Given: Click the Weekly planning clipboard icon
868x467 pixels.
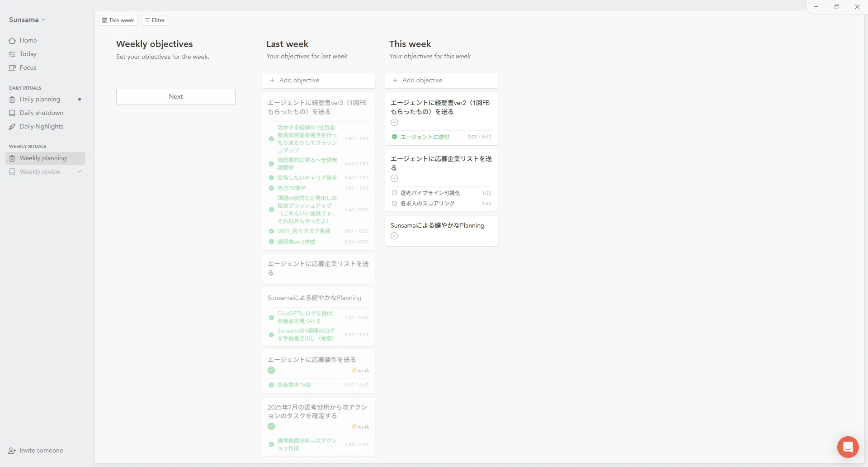Looking at the screenshot, I should coord(12,158).
